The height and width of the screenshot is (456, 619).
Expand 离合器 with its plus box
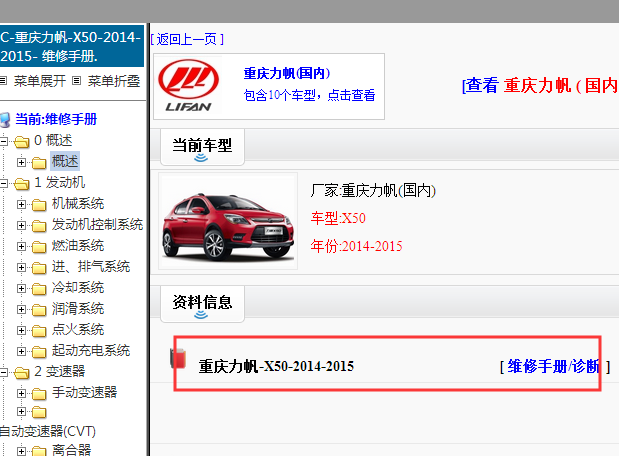(22, 451)
